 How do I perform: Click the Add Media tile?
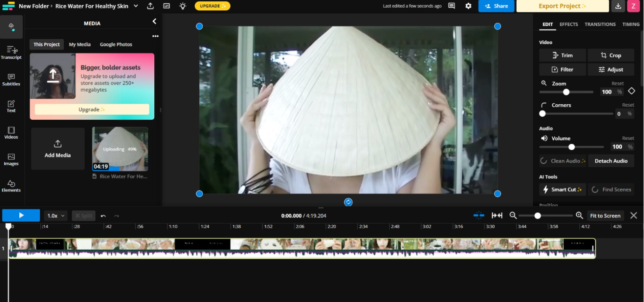(58, 148)
